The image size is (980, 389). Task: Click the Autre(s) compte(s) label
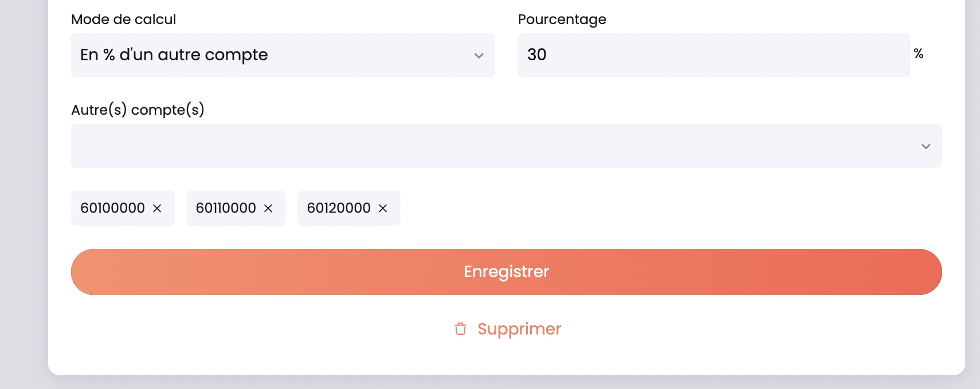pyautogui.click(x=138, y=110)
